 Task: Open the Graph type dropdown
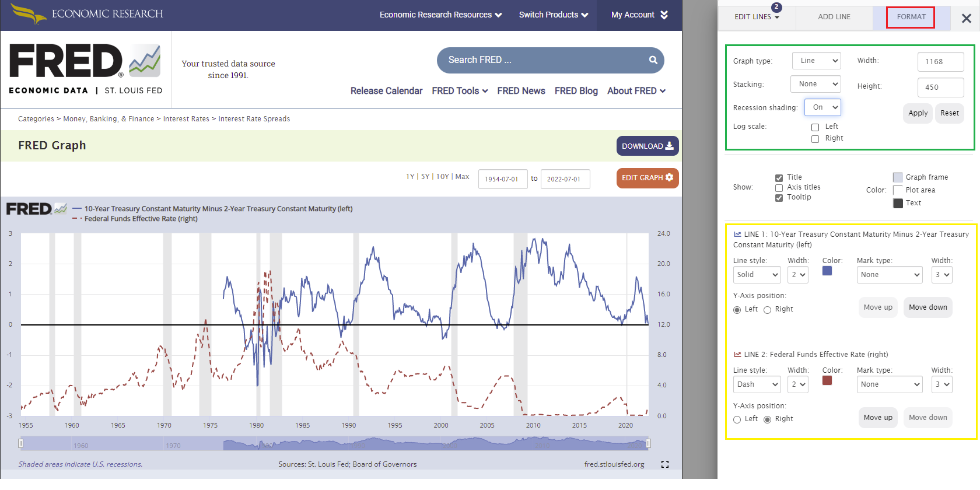coord(817,61)
